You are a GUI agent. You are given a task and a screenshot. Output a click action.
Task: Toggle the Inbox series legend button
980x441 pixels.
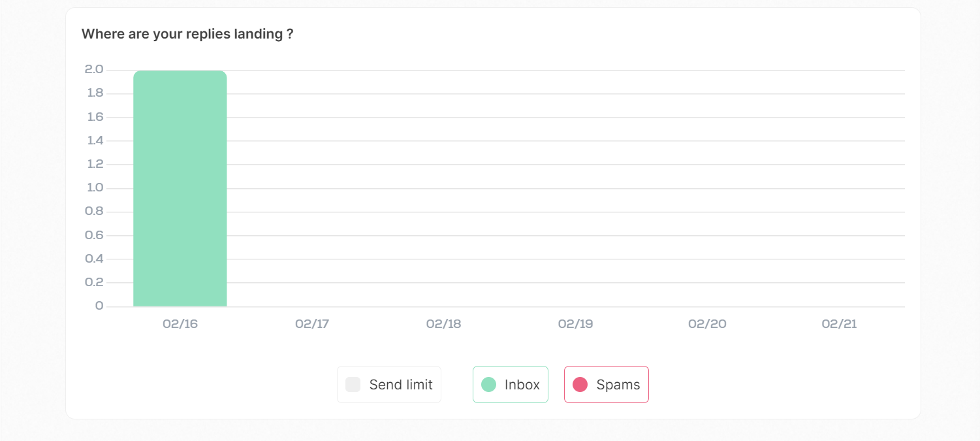pyautogui.click(x=511, y=385)
